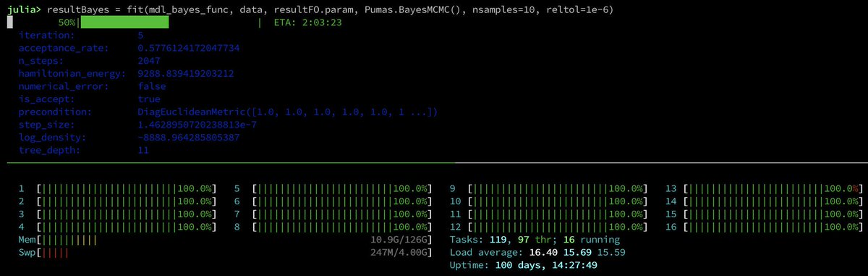Screen dimensions: 868x276
Task: Click the Mem usage meter bar
Action: coord(235,239)
